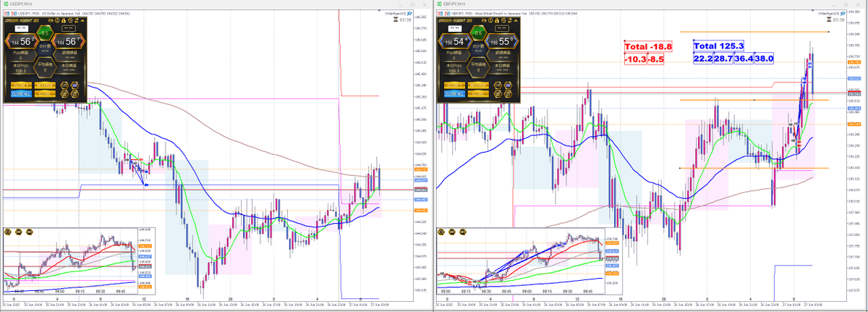The image size is (868, 312).
Task: Click the yellow CLOSE button below REVERSE in USDJPY panel
Action: click(x=45, y=93)
